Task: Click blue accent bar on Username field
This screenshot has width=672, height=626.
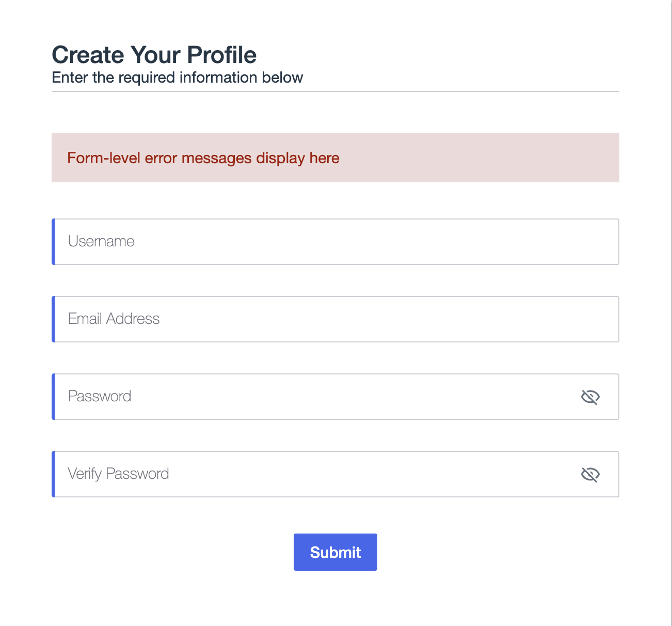Action: (53, 242)
